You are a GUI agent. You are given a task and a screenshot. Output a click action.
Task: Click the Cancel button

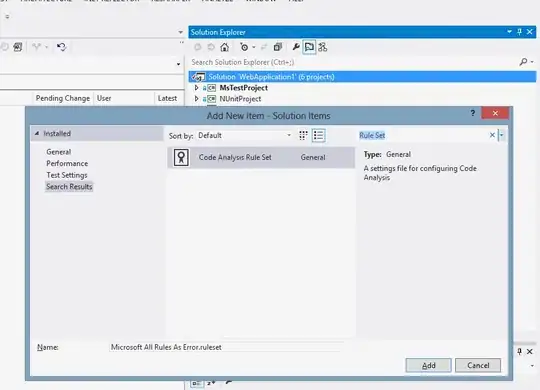[478, 366]
